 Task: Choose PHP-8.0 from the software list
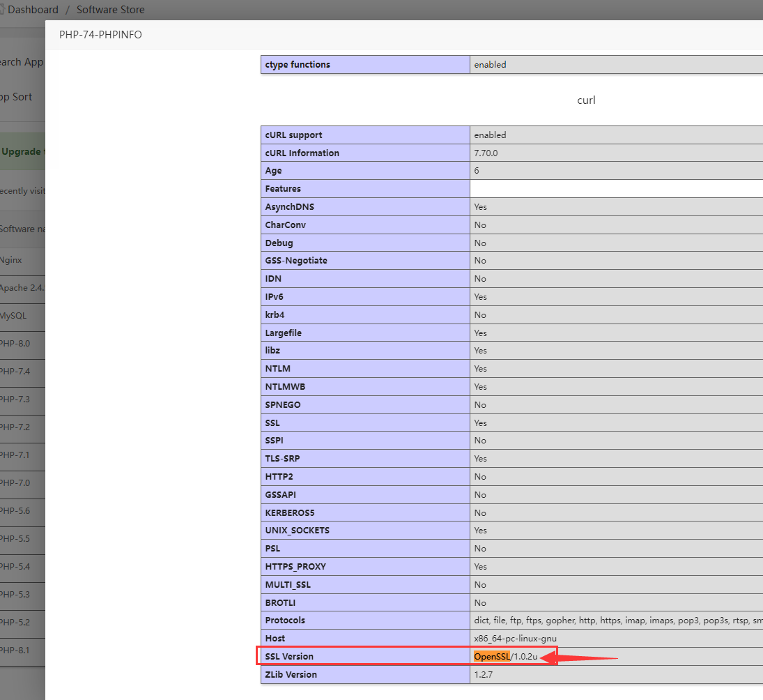pos(15,344)
